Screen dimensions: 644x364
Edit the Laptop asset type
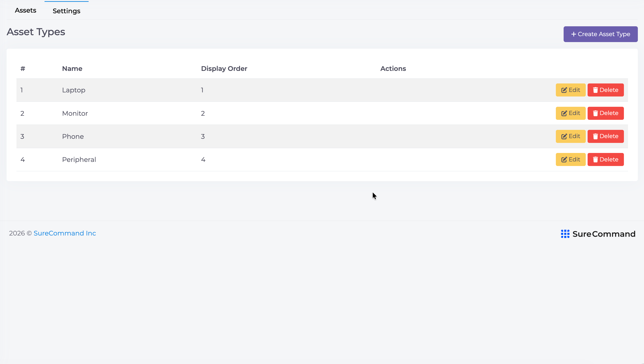pos(570,90)
